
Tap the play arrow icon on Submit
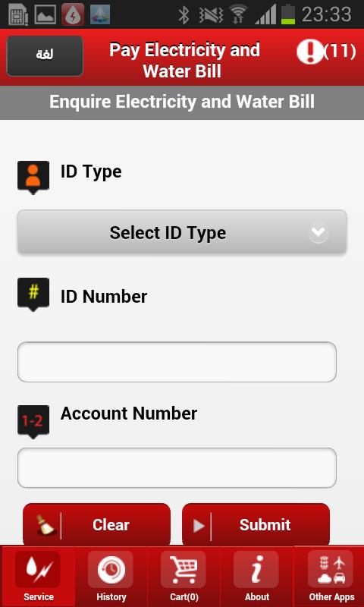tap(199, 525)
